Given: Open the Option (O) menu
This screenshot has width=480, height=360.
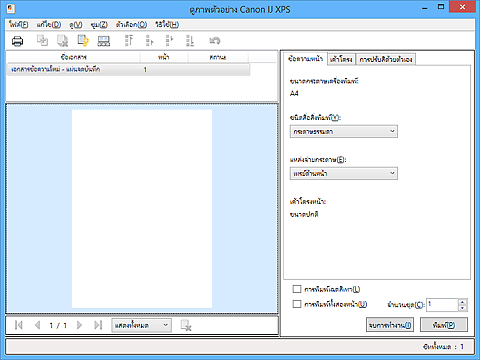Looking at the screenshot, I should click(x=131, y=24).
